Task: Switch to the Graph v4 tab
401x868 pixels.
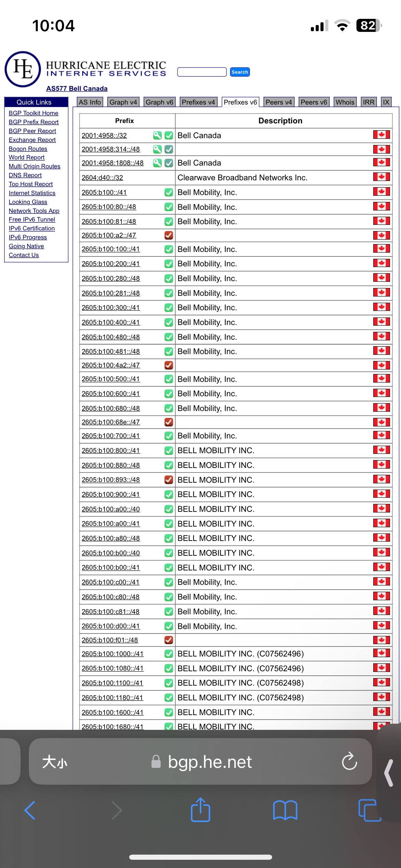Action: pyautogui.click(x=123, y=102)
